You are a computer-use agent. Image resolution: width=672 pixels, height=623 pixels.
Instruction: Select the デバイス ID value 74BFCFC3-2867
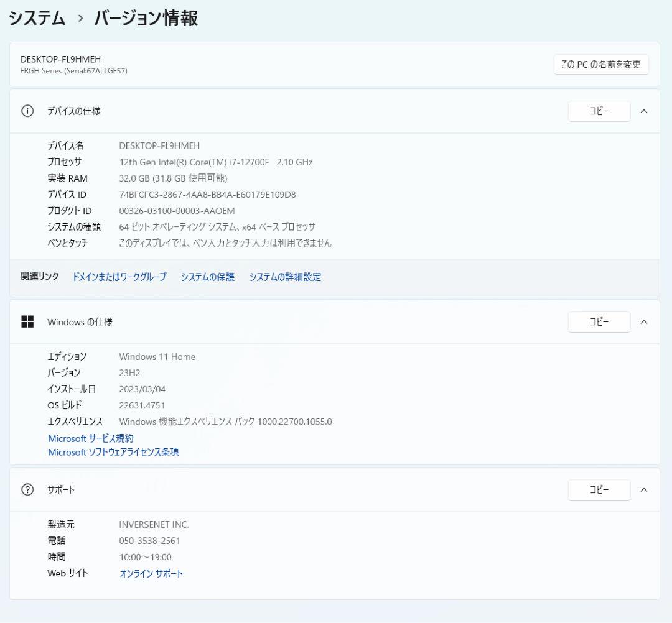click(207, 195)
